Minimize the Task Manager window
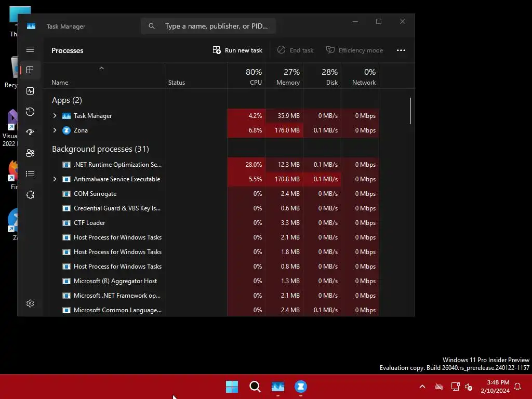 [355, 21]
